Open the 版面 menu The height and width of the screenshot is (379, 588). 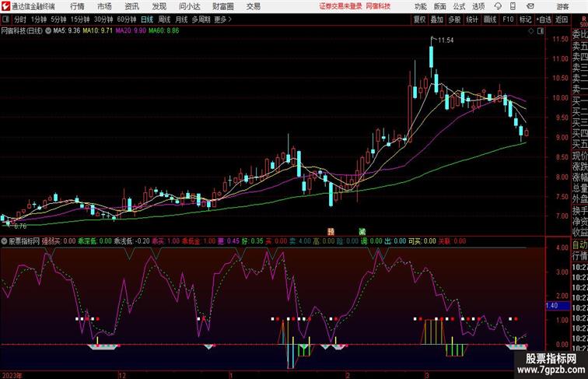pos(439,6)
